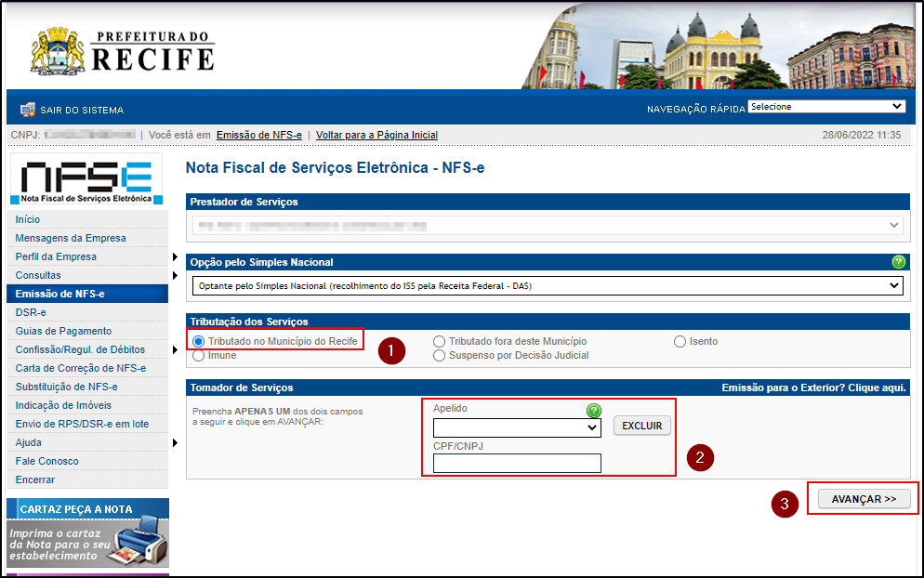Click Voltar para a Página Inicial link
The height and width of the screenshot is (578, 924).
click(376, 135)
